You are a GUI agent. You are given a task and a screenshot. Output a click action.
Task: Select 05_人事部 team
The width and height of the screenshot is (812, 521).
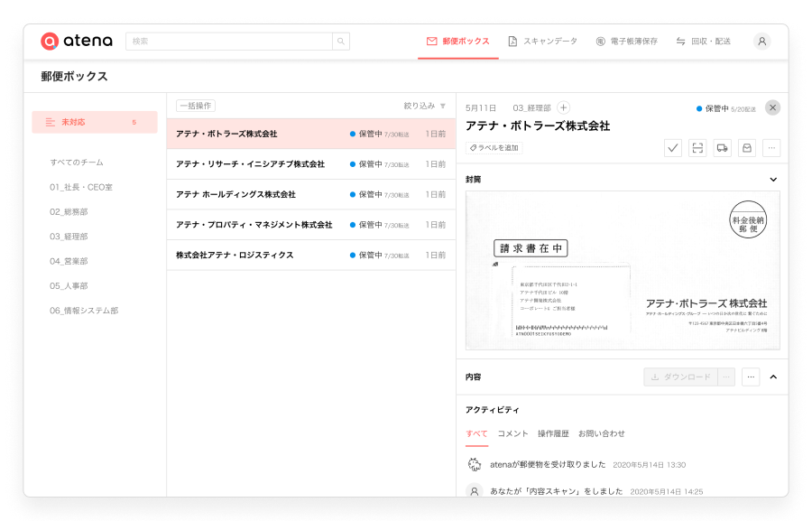(x=69, y=286)
